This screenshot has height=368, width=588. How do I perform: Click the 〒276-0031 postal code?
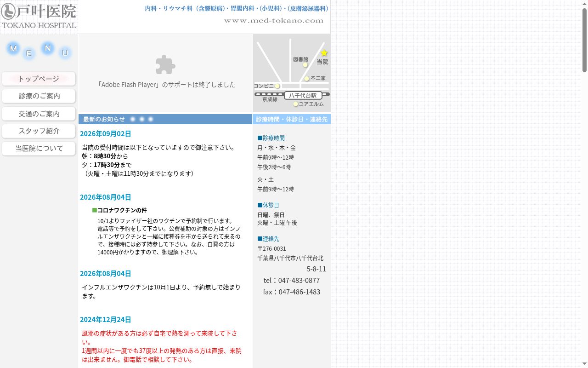click(271, 249)
